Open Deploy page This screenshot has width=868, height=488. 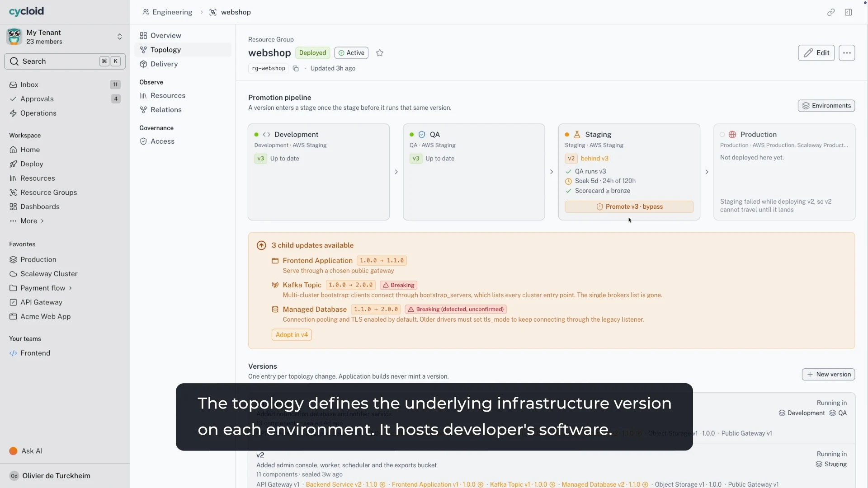coord(65,164)
